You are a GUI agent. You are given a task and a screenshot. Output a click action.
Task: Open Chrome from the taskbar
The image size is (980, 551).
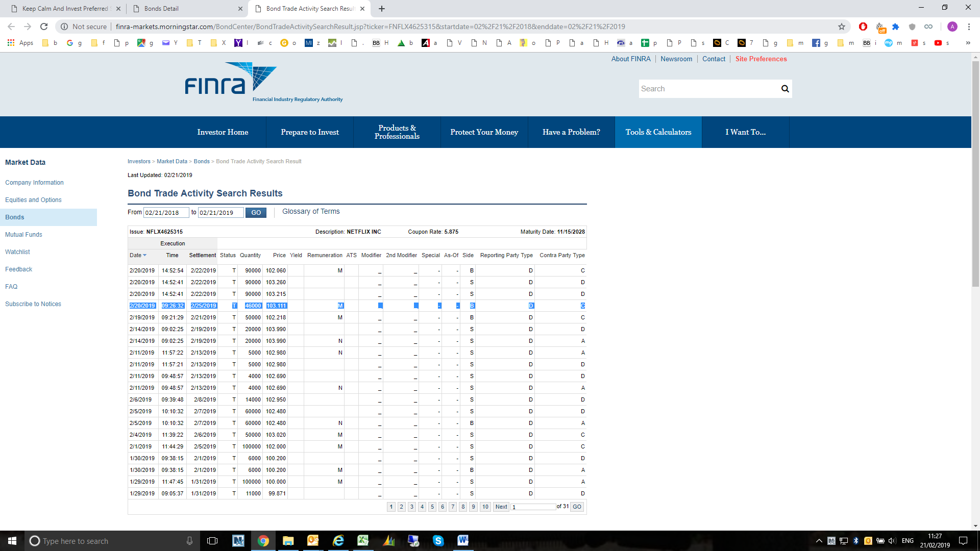(263, 541)
